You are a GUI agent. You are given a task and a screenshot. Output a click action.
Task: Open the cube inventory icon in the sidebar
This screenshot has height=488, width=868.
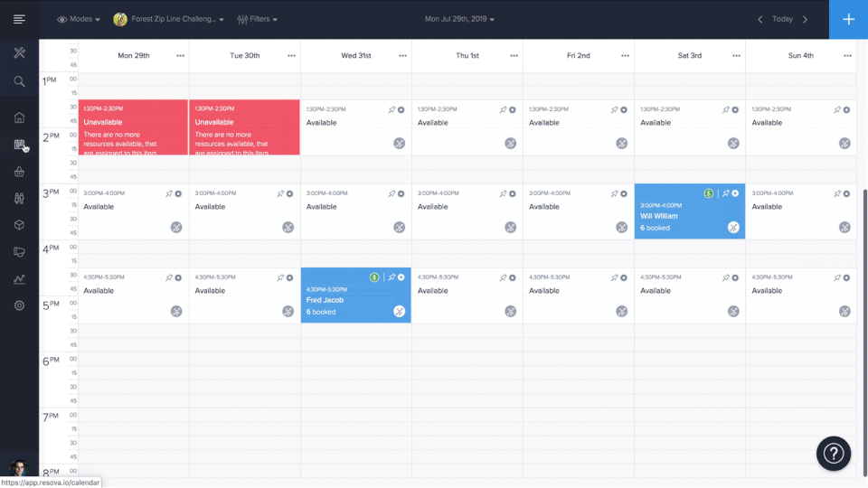pos(19,225)
